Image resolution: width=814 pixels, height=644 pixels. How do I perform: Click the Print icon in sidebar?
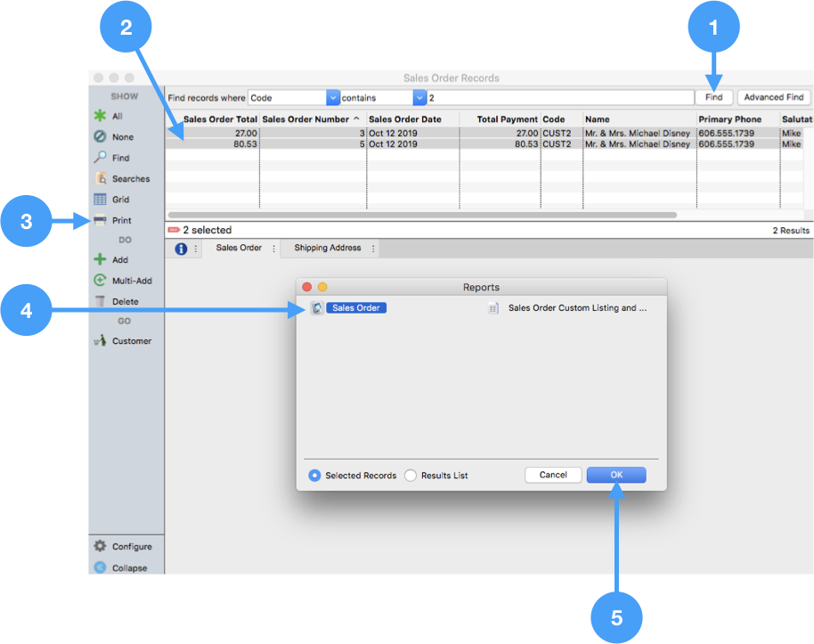[x=101, y=220]
